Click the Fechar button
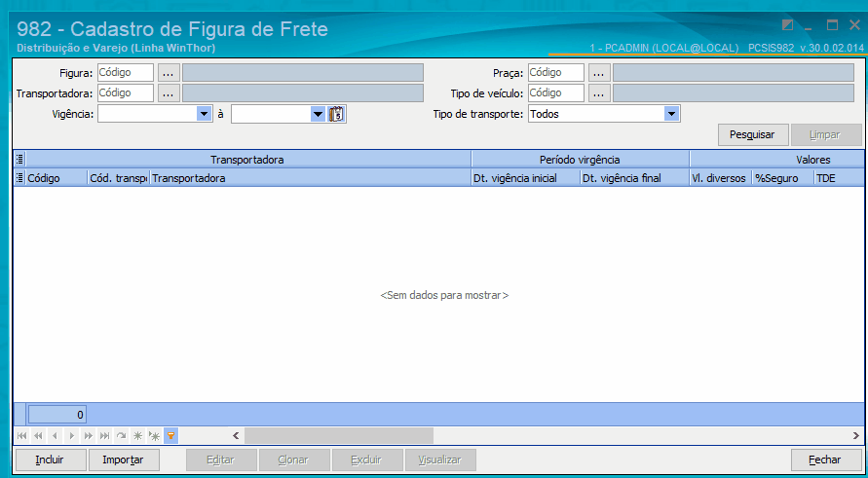The width and height of the screenshot is (868, 478). [825, 460]
